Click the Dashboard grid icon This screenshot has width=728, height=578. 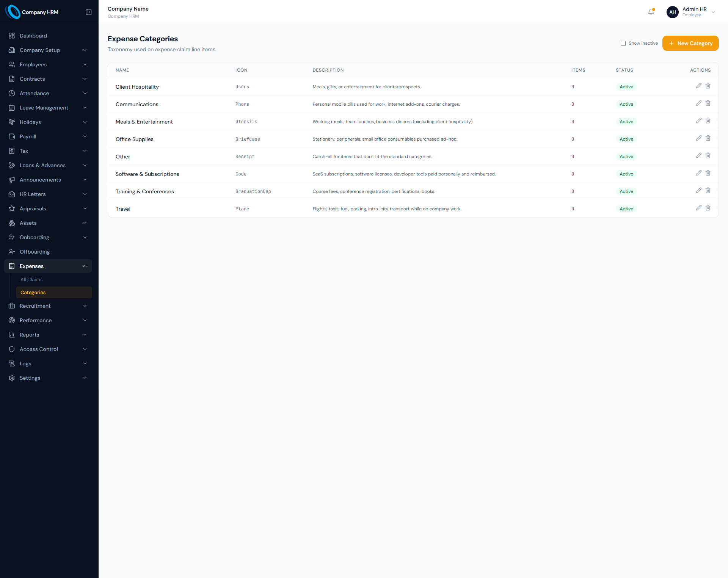pyautogui.click(x=12, y=36)
